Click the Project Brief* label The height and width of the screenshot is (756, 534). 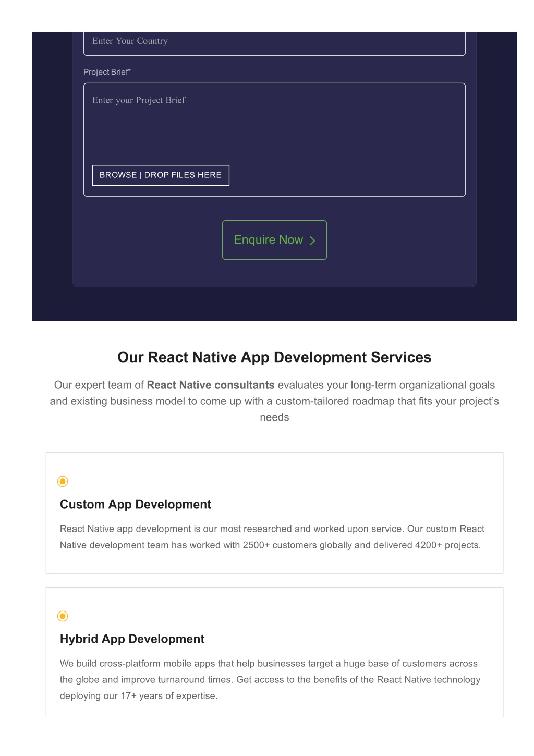click(x=107, y=72)
